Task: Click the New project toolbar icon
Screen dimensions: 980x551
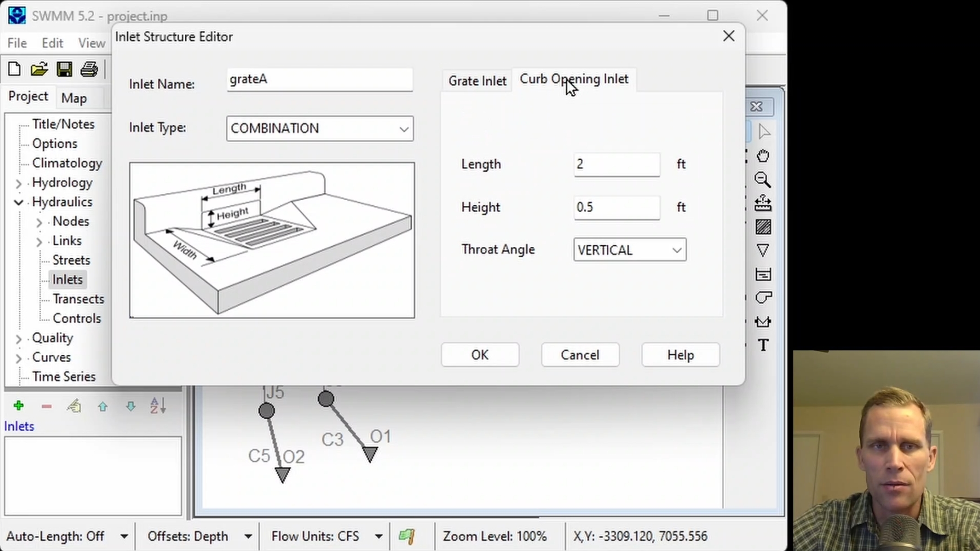Action: [15, 69]
